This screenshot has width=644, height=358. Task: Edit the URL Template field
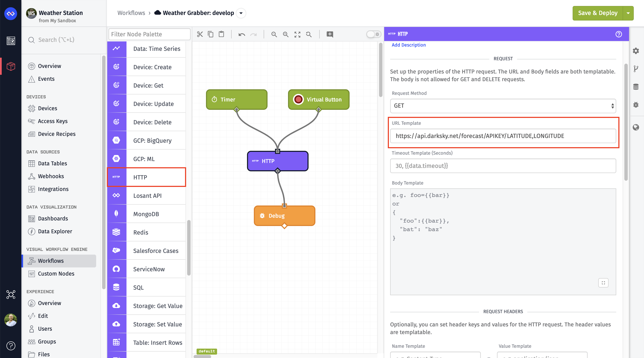point(503,136)
